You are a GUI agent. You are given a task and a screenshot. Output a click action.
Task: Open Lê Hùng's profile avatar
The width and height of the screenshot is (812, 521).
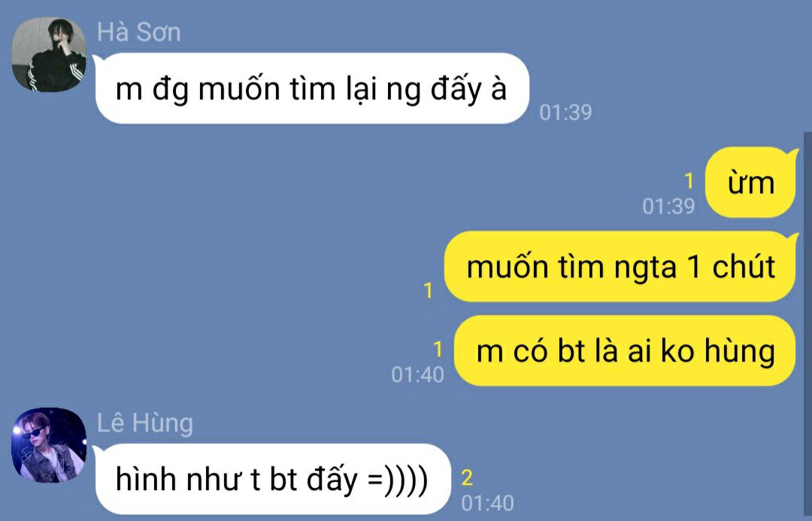coord(49,445)
